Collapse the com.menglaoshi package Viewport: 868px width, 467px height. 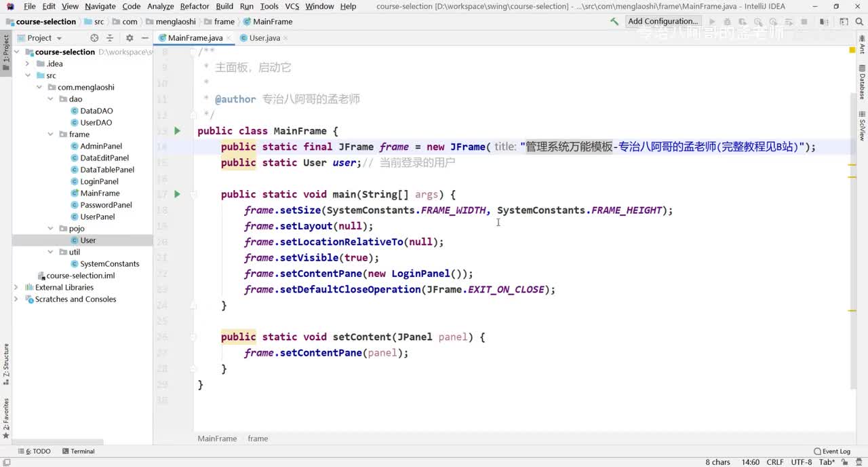tap(39, 88)
